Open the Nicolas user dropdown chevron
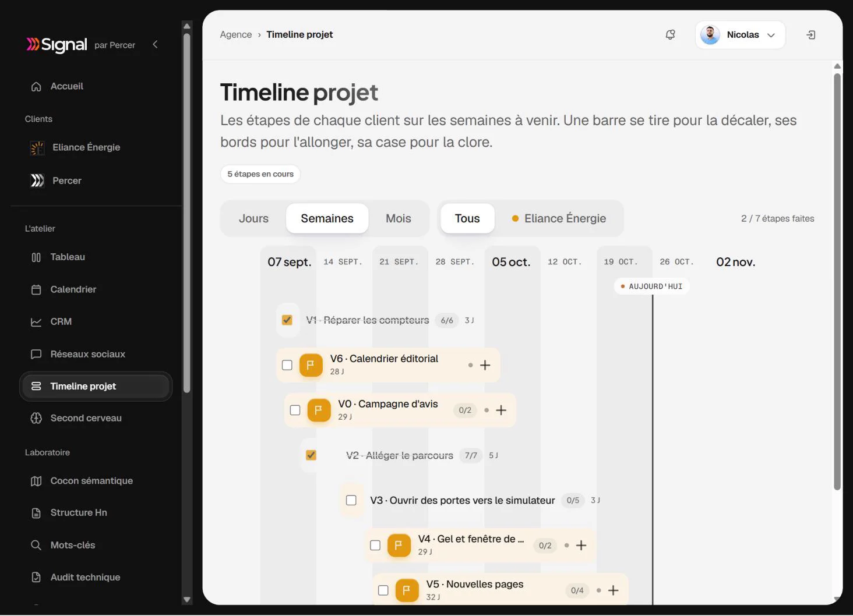The height and width of the screenshot is (616, 853). click(x=771, y=35)
